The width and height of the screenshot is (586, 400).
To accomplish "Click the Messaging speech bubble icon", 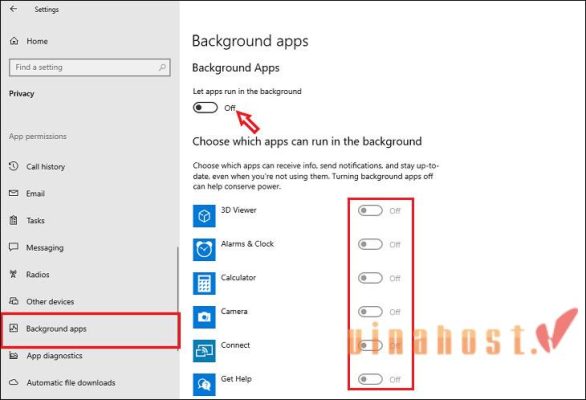I will pos(13,247).
